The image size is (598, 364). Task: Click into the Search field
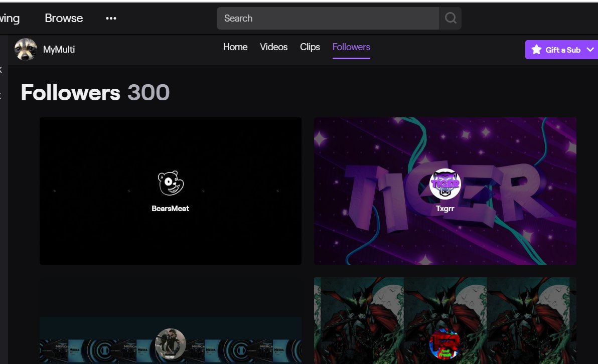[328, 18]
